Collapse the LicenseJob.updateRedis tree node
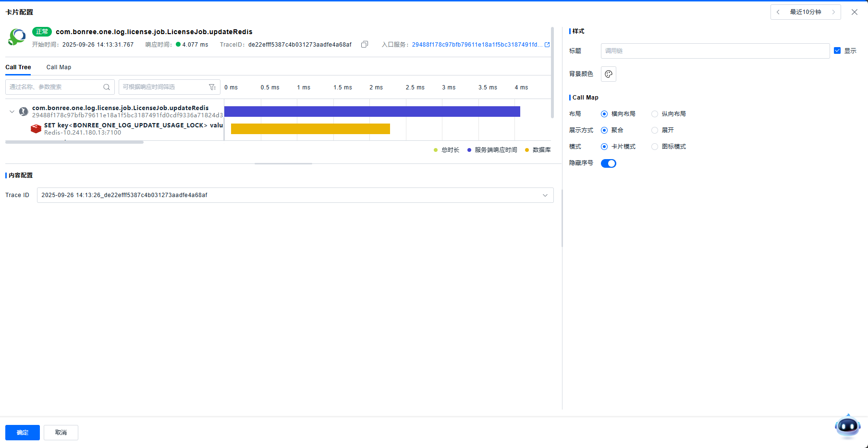 (x=12, y=112)
